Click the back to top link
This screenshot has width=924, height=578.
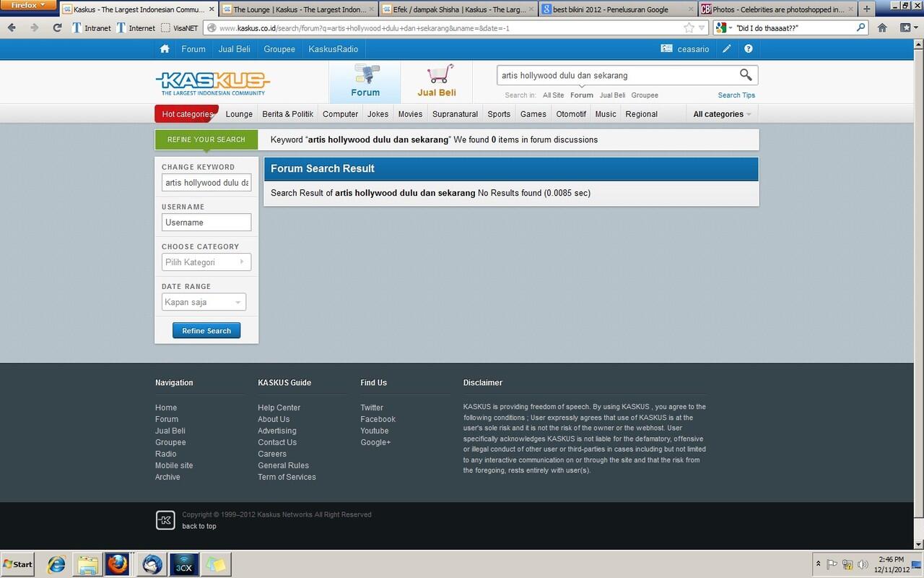pyautogui.click(x=199, y=526)
